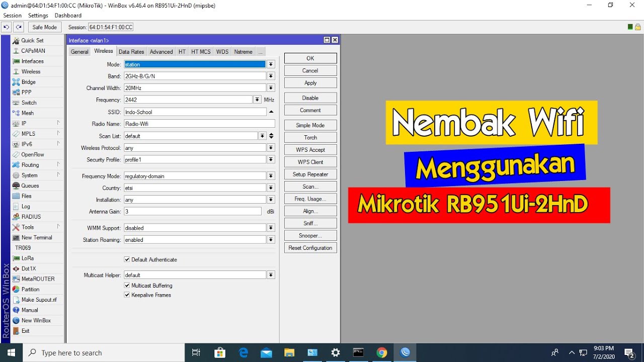
Task: Open the Frequency dropdown arrow
Action: [x=258, y=100]
